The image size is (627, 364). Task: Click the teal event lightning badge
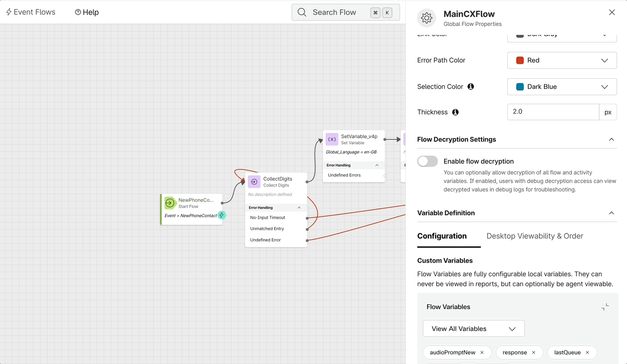click(x=221, y=215)
